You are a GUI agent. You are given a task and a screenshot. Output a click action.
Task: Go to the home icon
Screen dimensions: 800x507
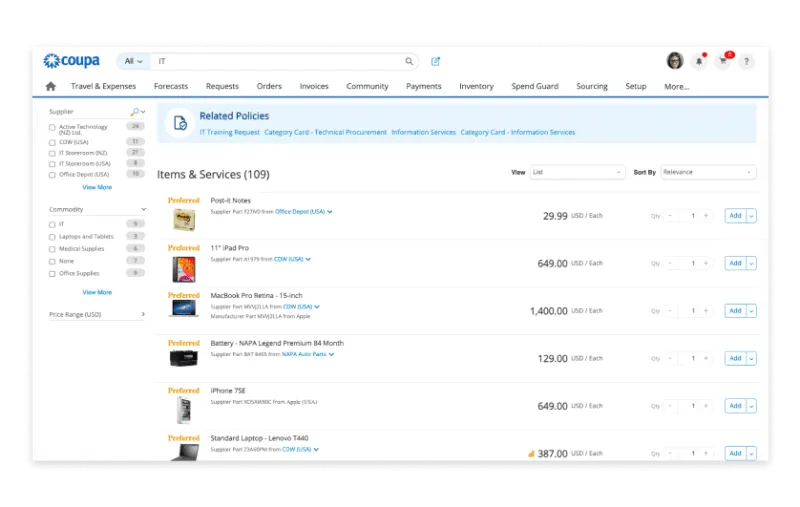click(51, 86)
